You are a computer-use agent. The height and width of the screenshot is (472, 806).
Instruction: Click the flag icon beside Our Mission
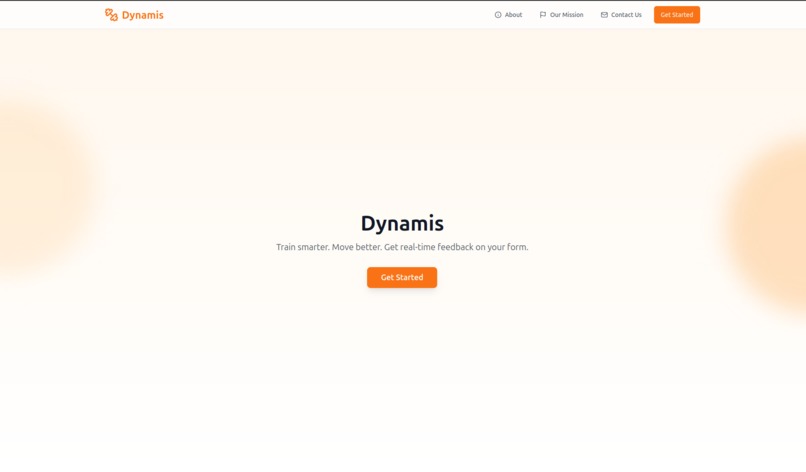[x=543, y=15]
